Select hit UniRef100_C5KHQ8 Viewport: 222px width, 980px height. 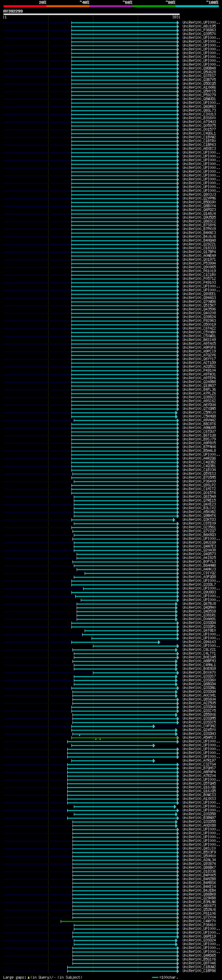[x=199, y=416]
